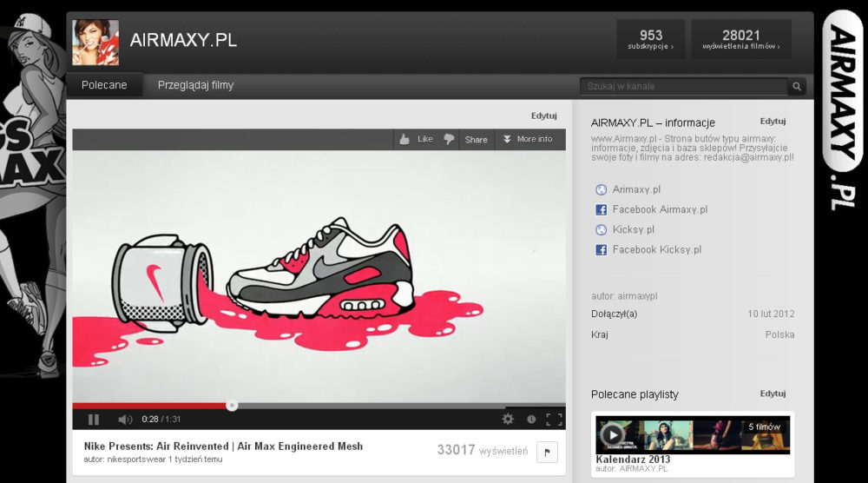Click the AIRMAXY.PL channel avatar image

[x=95, y=43]
